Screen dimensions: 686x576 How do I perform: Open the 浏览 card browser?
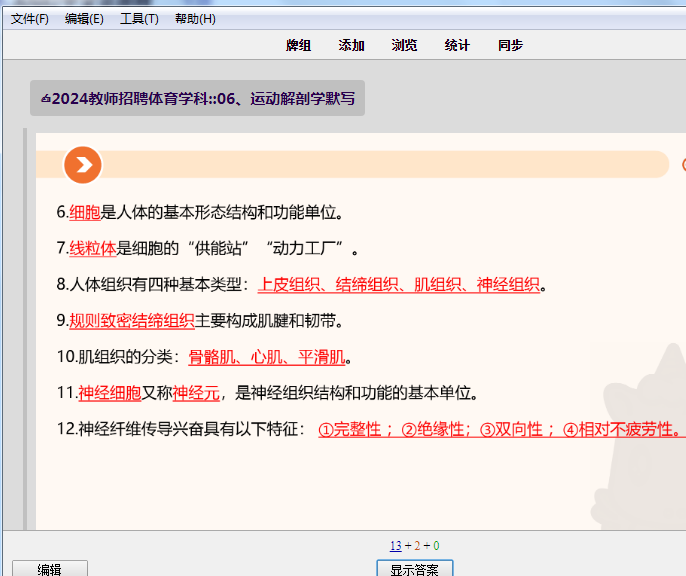point(404,45)
